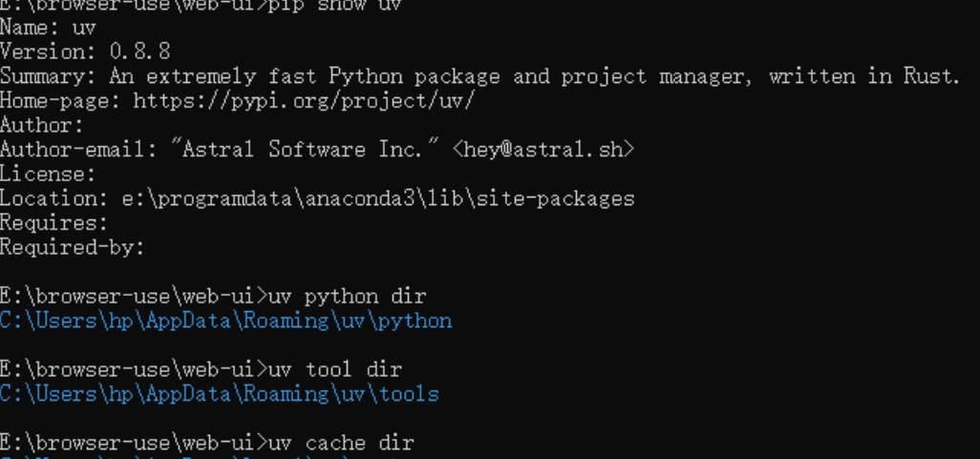Click the blue uv tools directory path
The height and width of the screenshot is (459, 980).
pos(220,395)
